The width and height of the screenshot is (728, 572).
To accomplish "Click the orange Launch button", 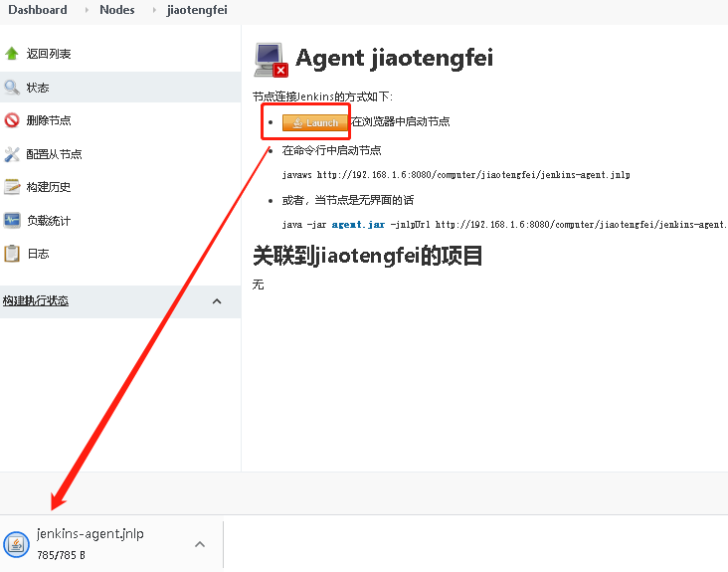I will point(315,122).
